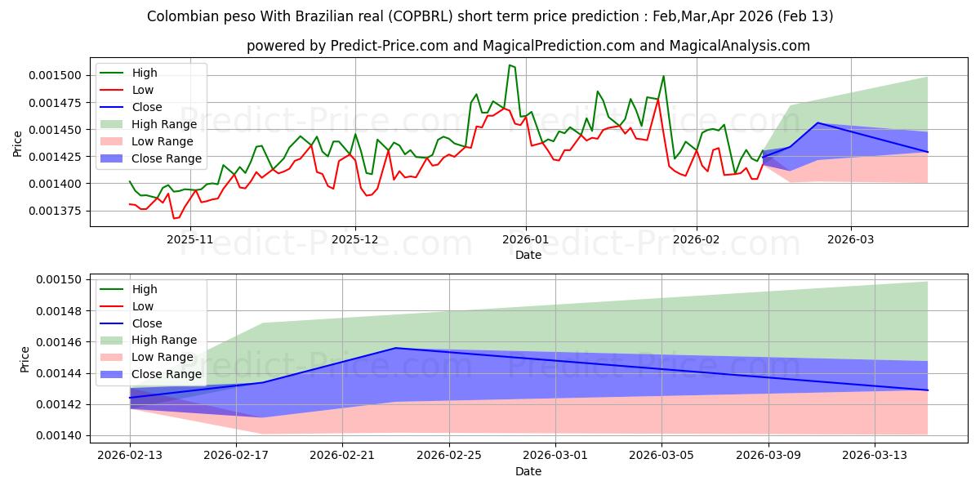
Task: Click the green High Range swatch in the top legend
Action: (113, 124)
